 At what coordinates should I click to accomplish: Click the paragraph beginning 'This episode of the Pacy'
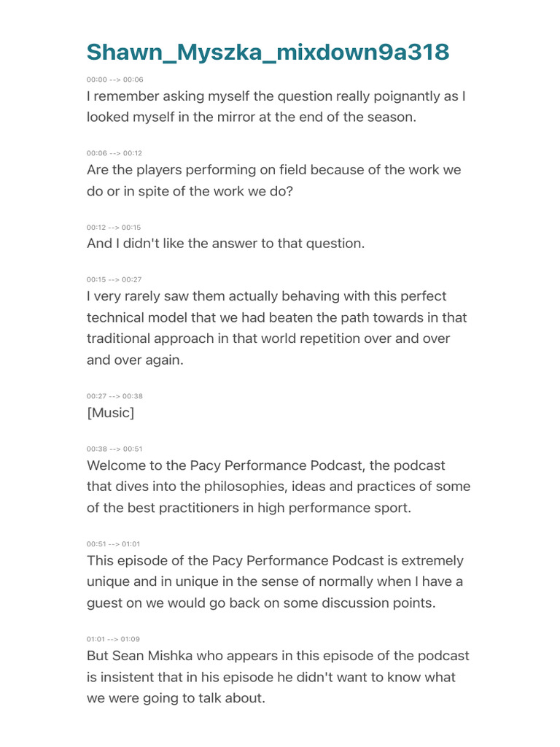275,581
